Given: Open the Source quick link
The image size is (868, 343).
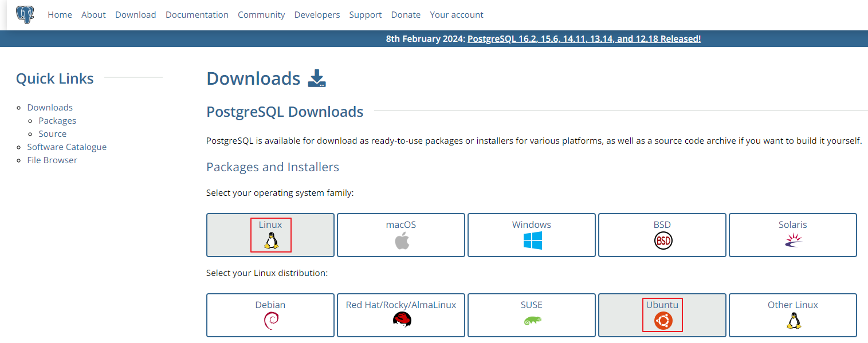Looking at the screenshot, I should (x=53, y=134).
